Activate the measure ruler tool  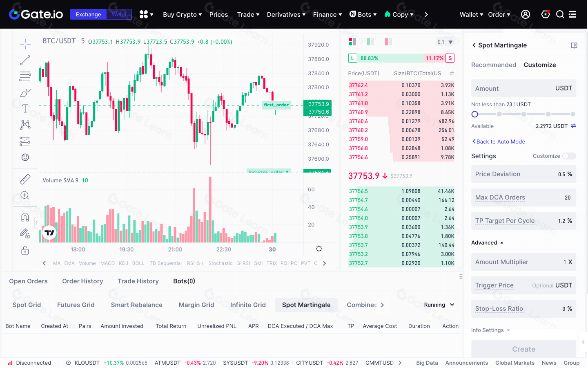(x=25, y=179)
